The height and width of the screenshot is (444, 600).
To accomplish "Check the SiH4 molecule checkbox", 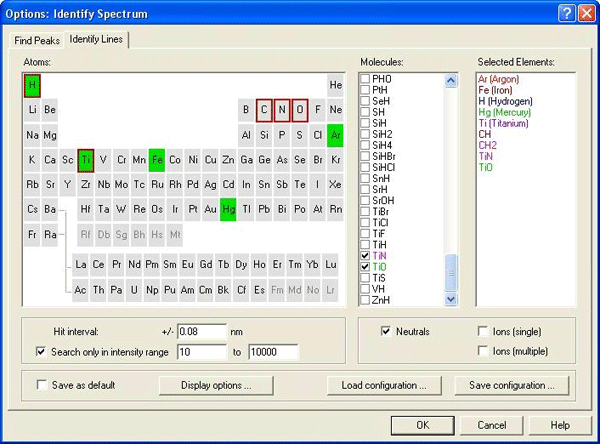I will coord(365,145).
